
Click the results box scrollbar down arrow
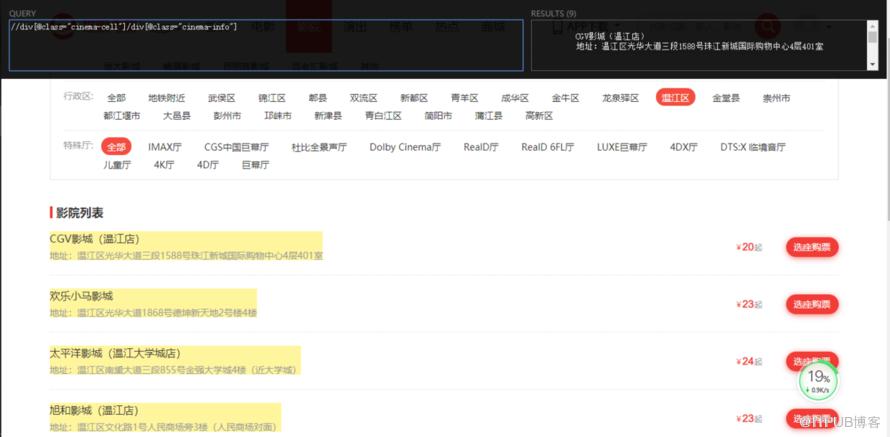[x=873, y=65]
